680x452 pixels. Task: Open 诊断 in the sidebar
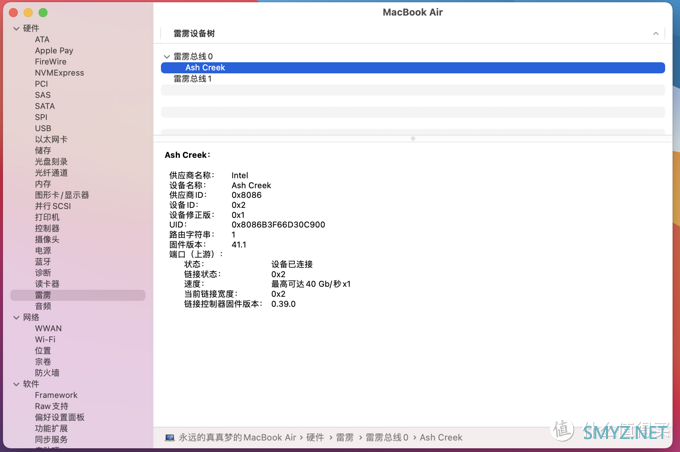pos(43,273)
